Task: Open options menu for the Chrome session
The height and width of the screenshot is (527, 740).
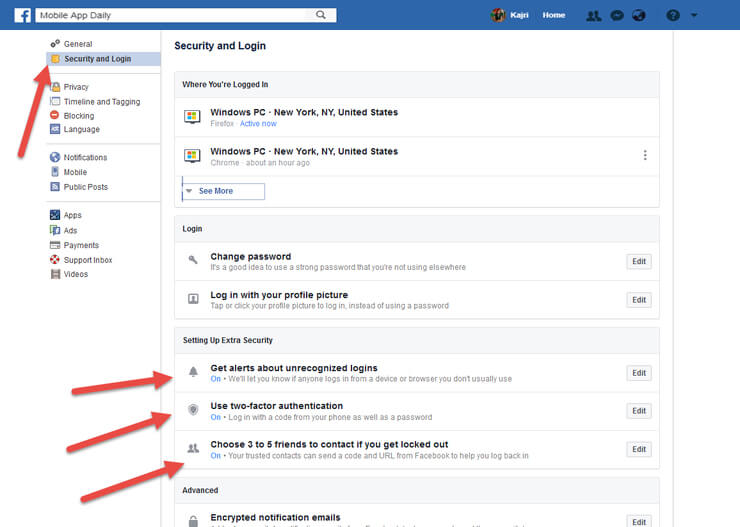Action: (645, 155)
